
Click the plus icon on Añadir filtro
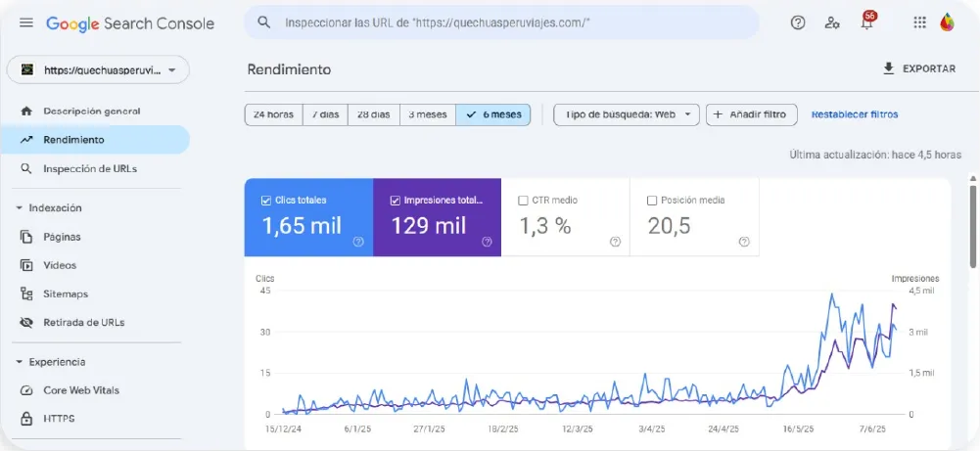click(718, 114)
